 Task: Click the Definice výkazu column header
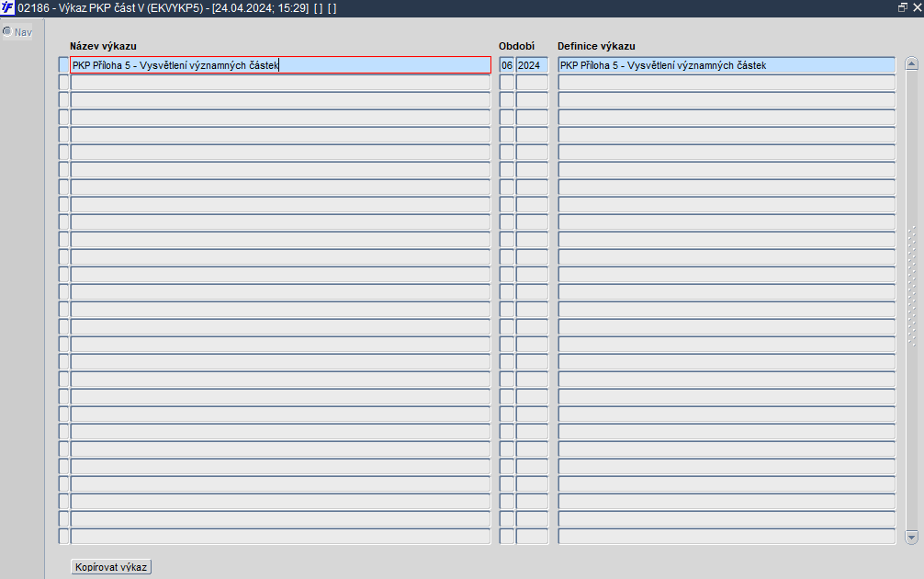(x=596, y=46)
